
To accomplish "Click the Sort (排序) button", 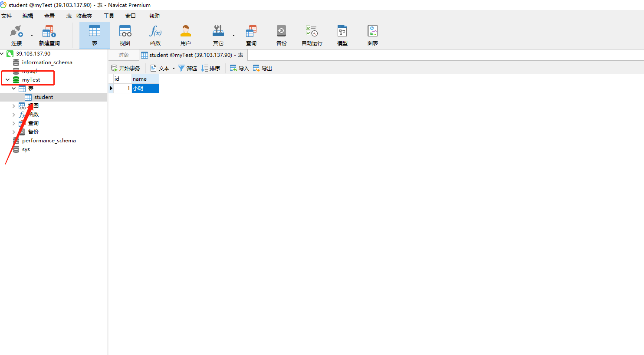I will tap(211, 68).
